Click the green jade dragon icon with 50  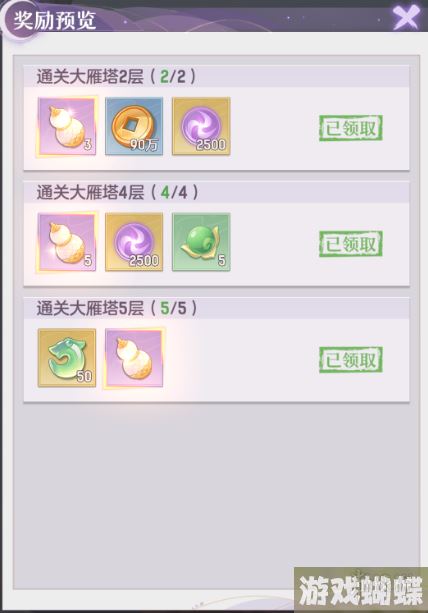click(67, 358)
